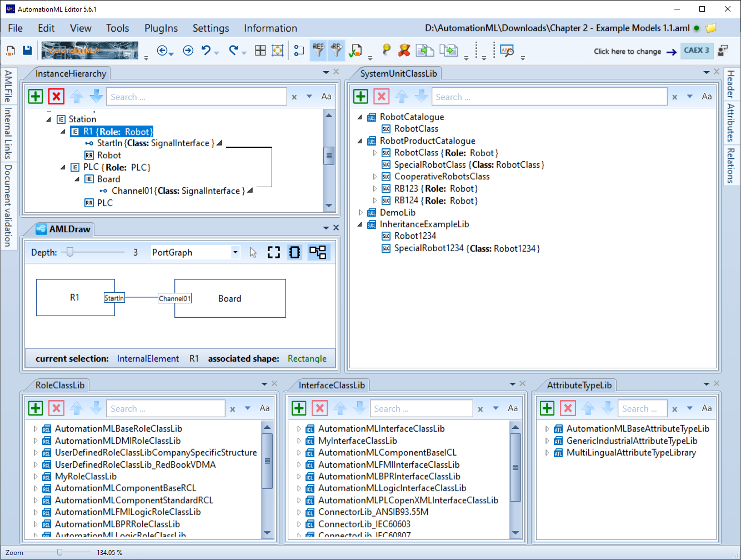Add interface class lib with green plus
741x560 pixels.
point(299,408)
